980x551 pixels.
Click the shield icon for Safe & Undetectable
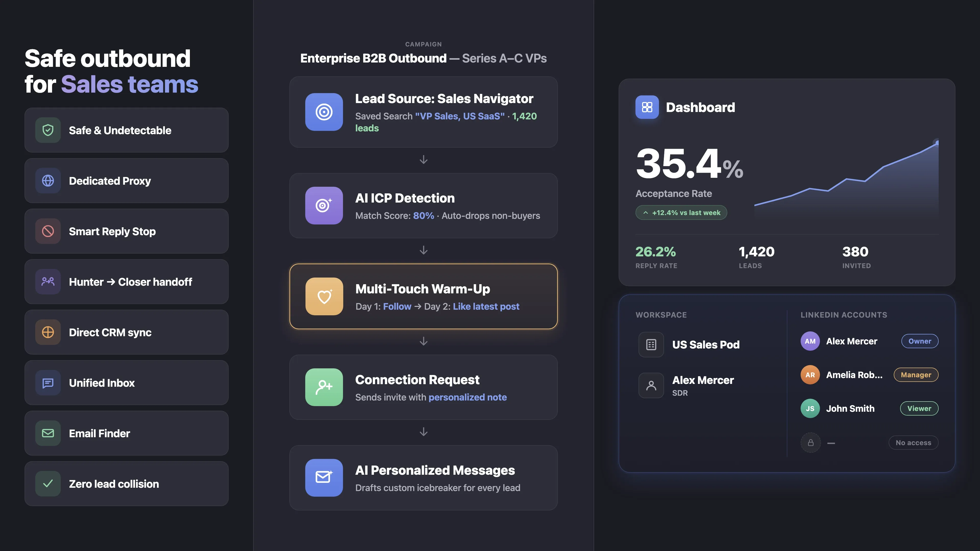click(48, 130)
